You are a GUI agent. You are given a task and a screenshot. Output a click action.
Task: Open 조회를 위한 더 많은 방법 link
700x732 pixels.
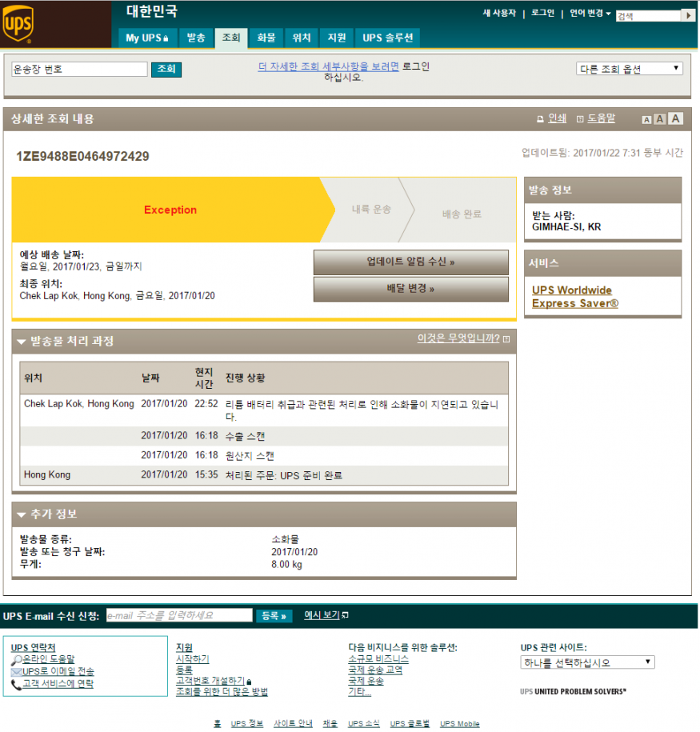(222, 692)
